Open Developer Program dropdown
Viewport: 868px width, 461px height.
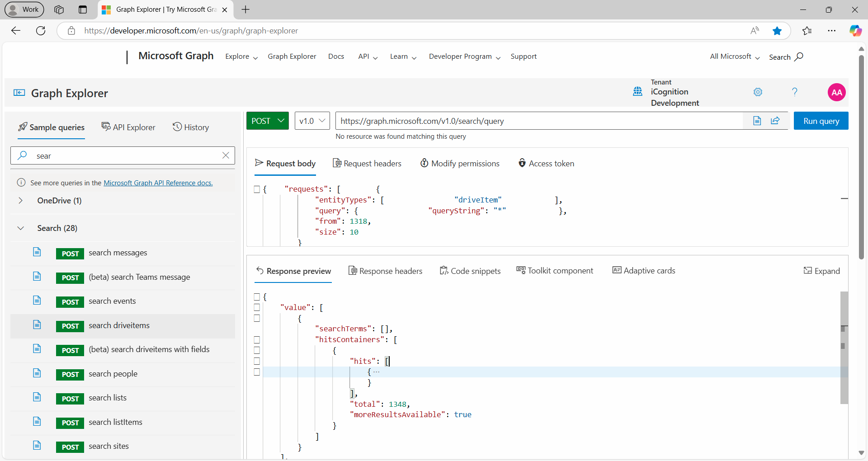pyautogui.click(x=465, y=56)
